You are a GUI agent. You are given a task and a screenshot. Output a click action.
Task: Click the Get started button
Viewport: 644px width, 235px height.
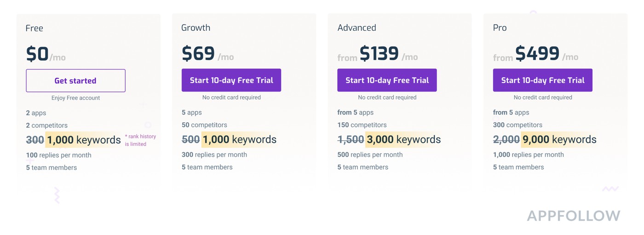[75, 80]
